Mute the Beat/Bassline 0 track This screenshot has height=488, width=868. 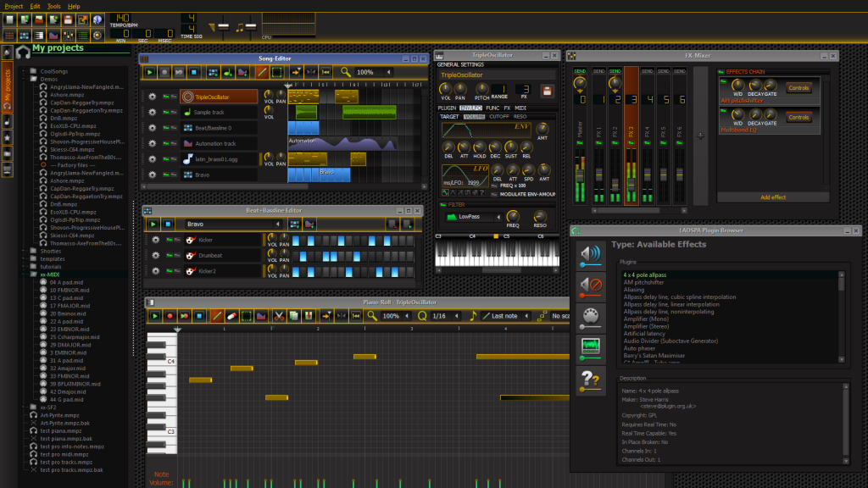pos(165,128)
